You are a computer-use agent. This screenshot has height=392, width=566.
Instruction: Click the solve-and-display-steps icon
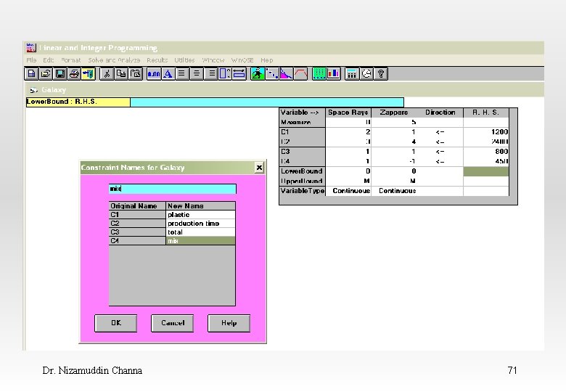click(x=272, y=73)
